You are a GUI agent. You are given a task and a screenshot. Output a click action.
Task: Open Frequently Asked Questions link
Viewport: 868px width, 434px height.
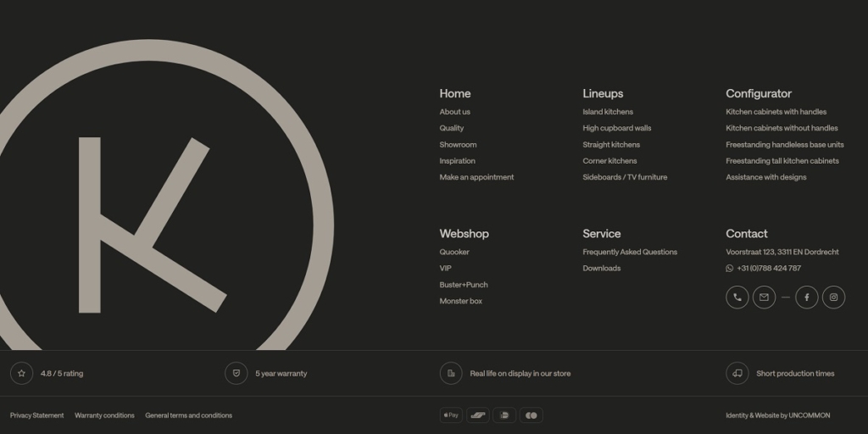click(629, 252)
